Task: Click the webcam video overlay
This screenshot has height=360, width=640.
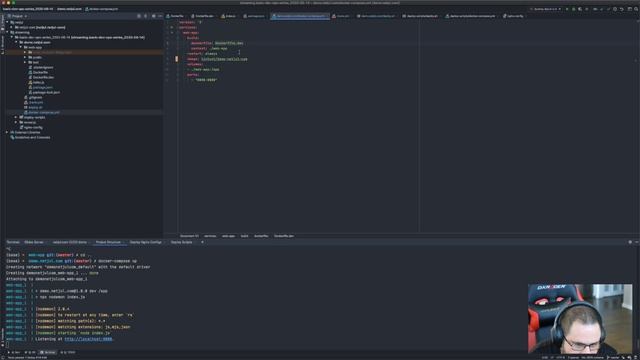Action: tap(580, 318)
